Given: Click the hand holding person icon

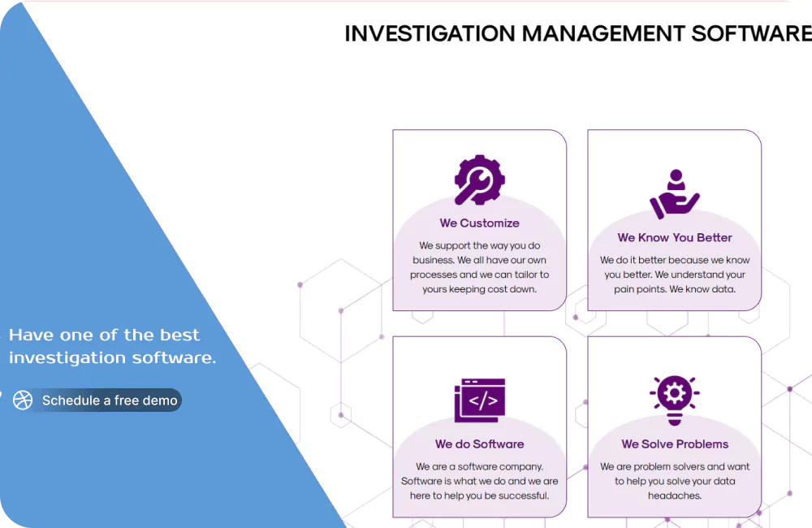Looking at the screenshot, I should pyautogui.click(x=675, y=194).
